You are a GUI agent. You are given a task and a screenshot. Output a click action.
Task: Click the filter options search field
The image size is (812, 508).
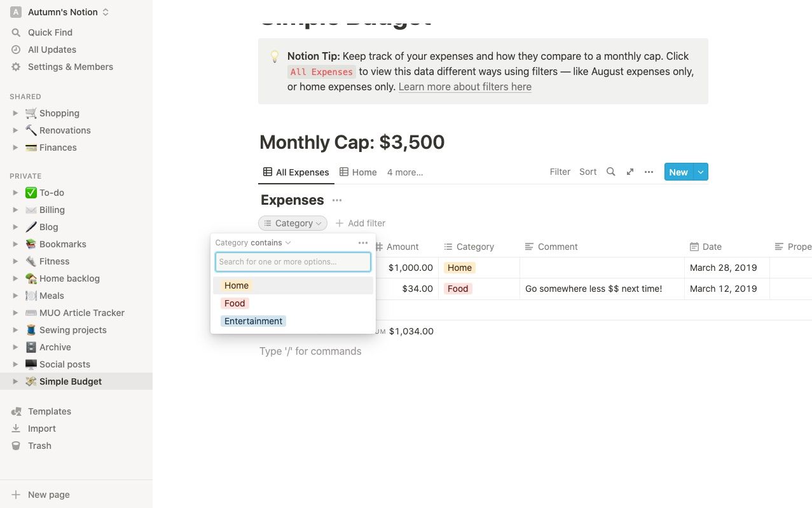tap(293, 262)
